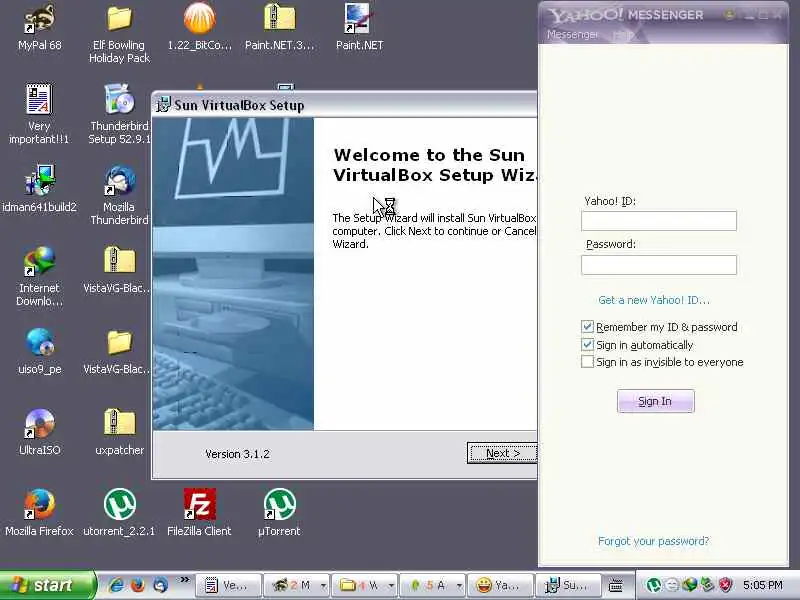Switch to the 'Su...' VirtualBox taskbar button

coord(568,585)
